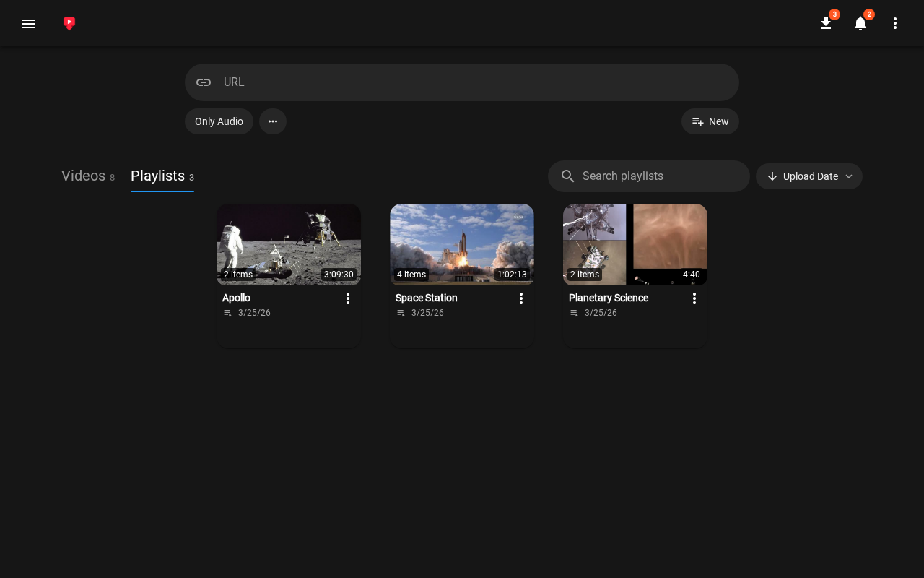Open the notifications bell
The image size is (924, 578).
click(860, 23)
